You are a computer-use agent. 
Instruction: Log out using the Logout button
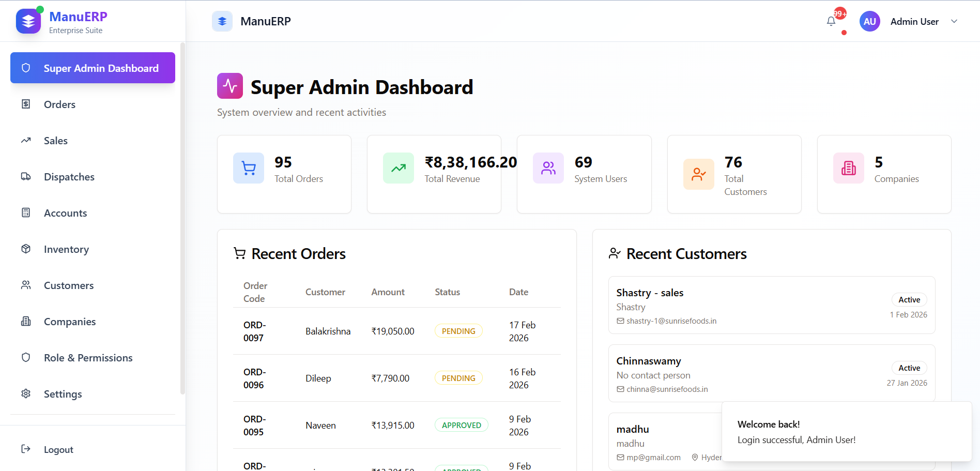coord(58,450)
